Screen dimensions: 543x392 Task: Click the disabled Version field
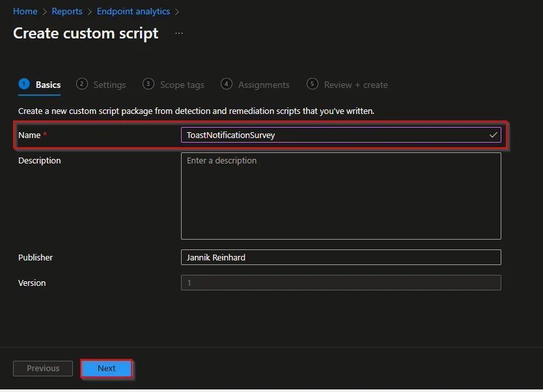click(341, 283)
